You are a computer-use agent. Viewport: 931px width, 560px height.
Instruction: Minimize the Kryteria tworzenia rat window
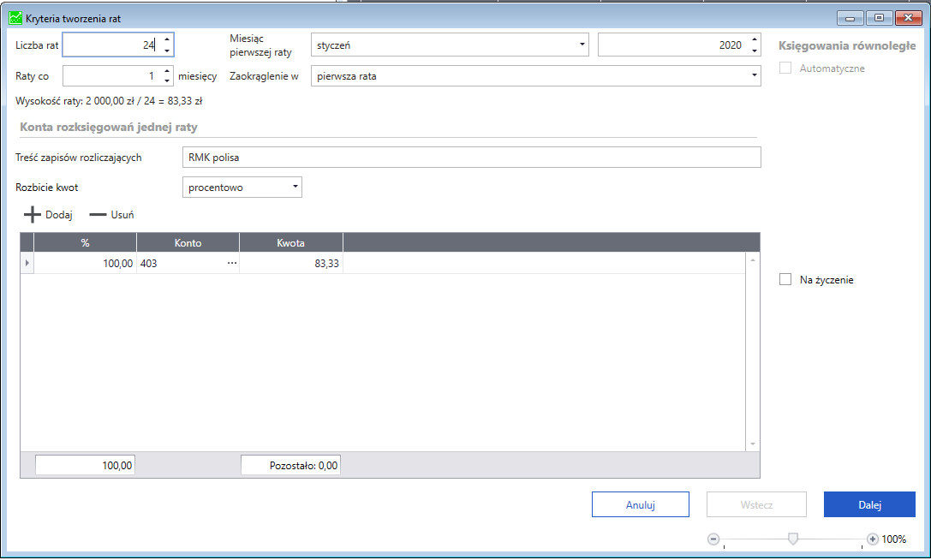coord(850,18)
